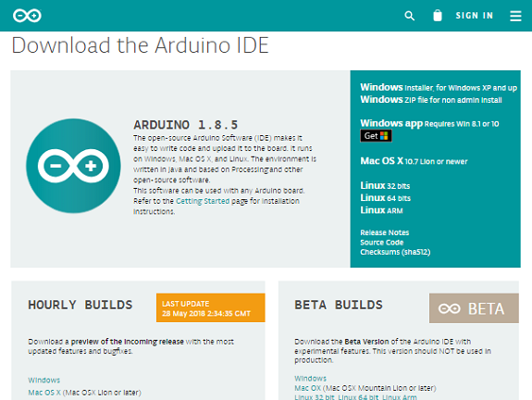
Task: Click the Arduino logo in the header
Action: [27, 16]
